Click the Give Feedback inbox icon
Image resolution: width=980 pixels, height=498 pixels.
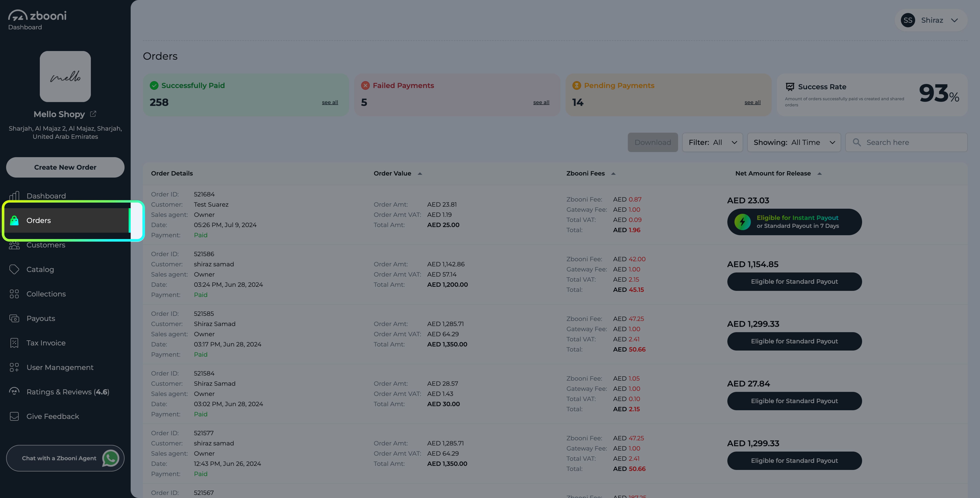click(x=14, y=416)
